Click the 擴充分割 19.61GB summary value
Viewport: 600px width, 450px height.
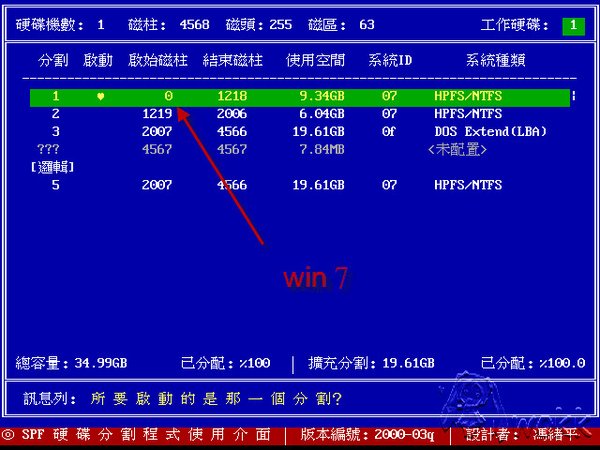click(x=408, y=363)
